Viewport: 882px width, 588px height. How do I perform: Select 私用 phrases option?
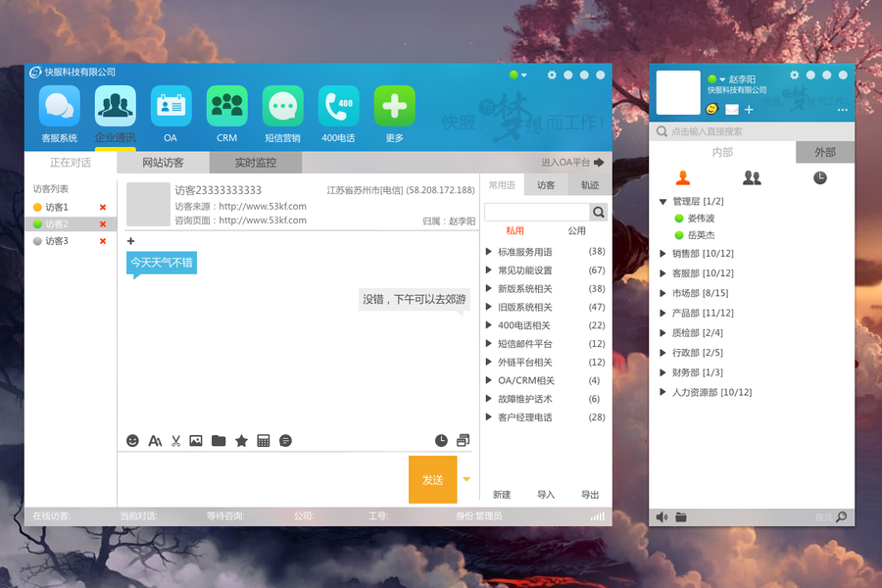click(x=514, y=230)
